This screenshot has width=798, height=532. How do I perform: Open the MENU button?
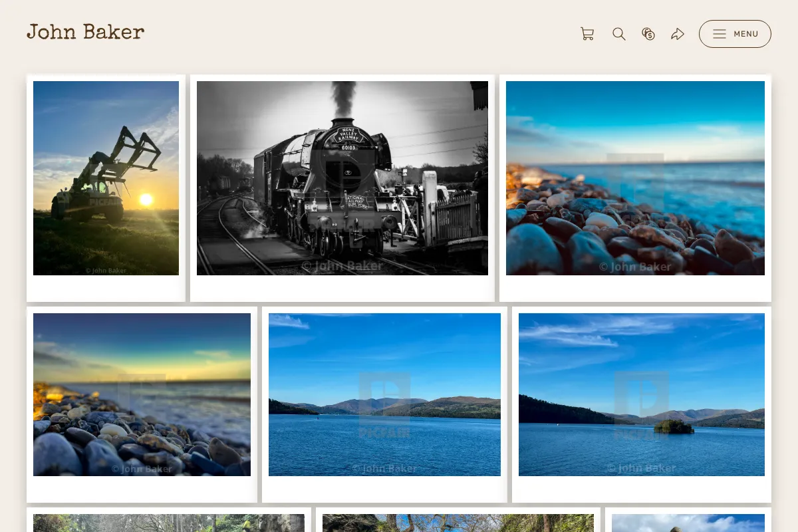[735, 34]
